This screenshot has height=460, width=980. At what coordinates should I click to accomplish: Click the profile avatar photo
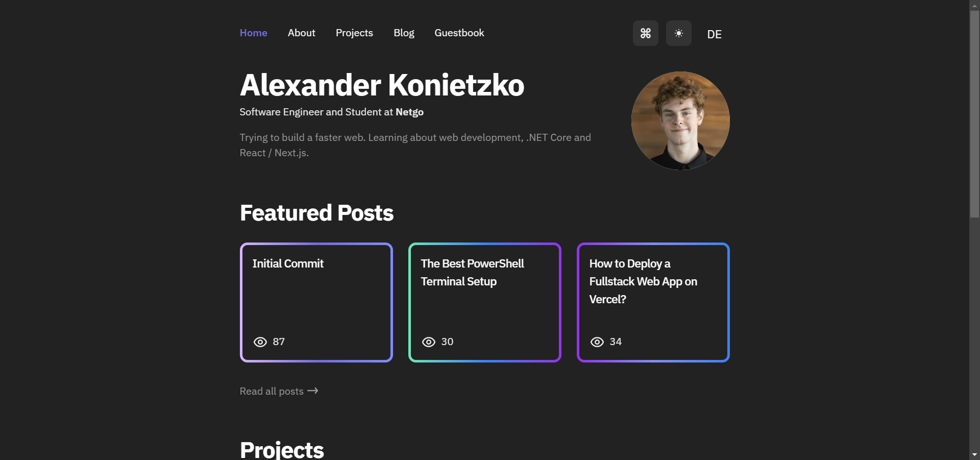680,120
